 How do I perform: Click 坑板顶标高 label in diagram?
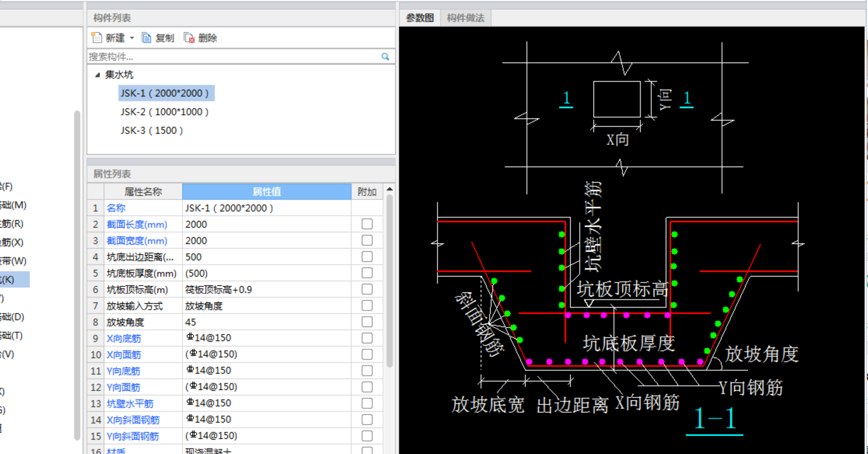click(622, 289)
